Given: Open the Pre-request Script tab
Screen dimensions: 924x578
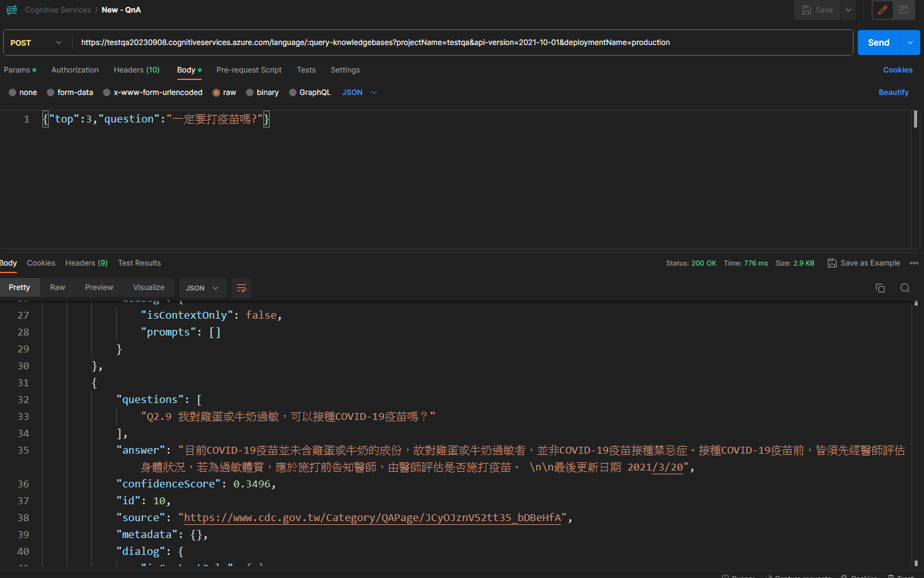Looking at the screenshot, I should tap(249, 70).
